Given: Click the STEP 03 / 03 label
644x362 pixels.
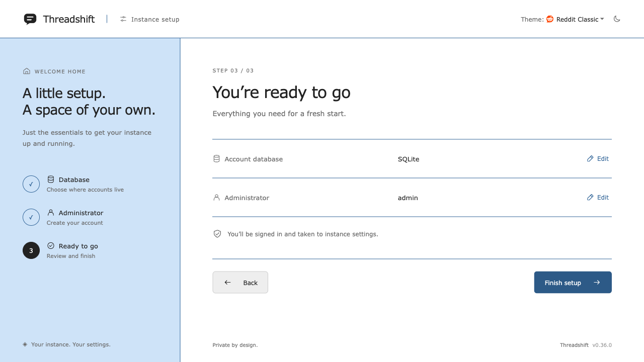Looking at the screenshot, I should (x=233, y=70).
